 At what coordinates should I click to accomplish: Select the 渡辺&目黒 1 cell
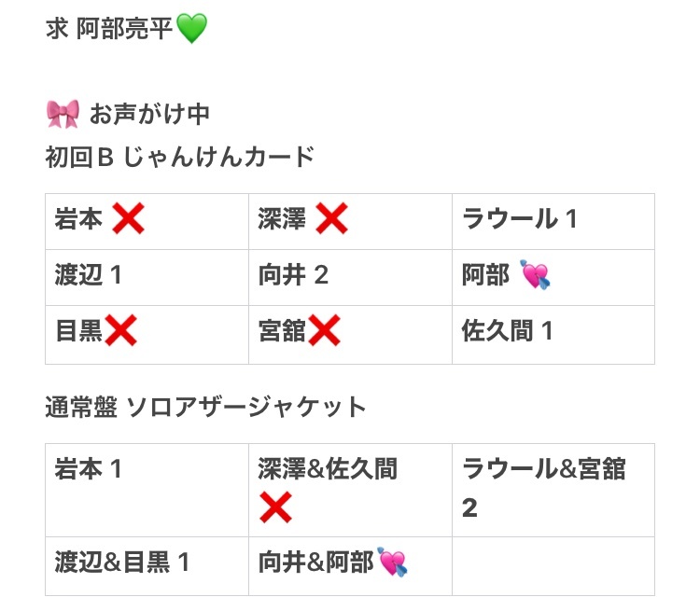[147, 566]
